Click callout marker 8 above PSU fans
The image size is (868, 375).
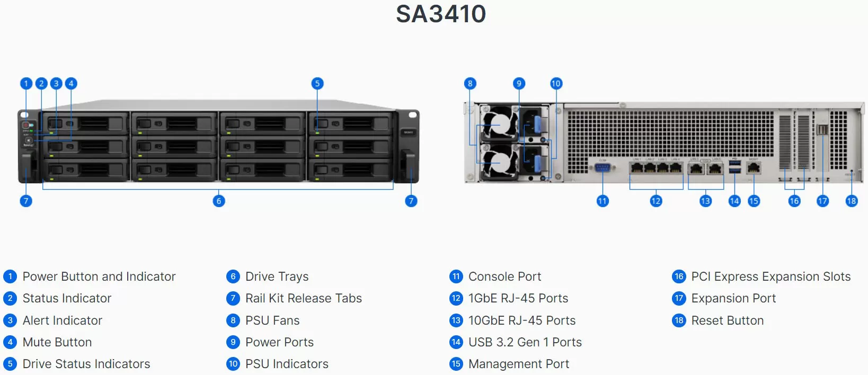[470, 84]
